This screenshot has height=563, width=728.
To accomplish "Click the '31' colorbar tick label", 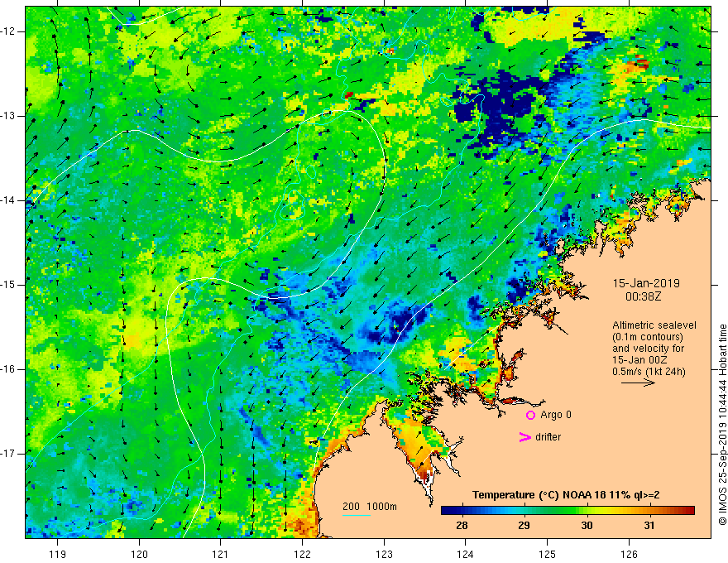I will [x=649, y=526].
